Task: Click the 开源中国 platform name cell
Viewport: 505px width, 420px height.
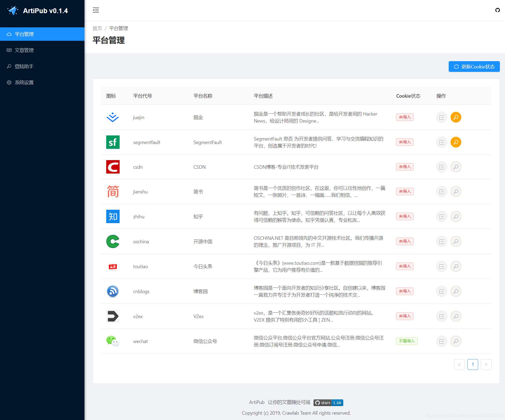Action: point(203,242)
